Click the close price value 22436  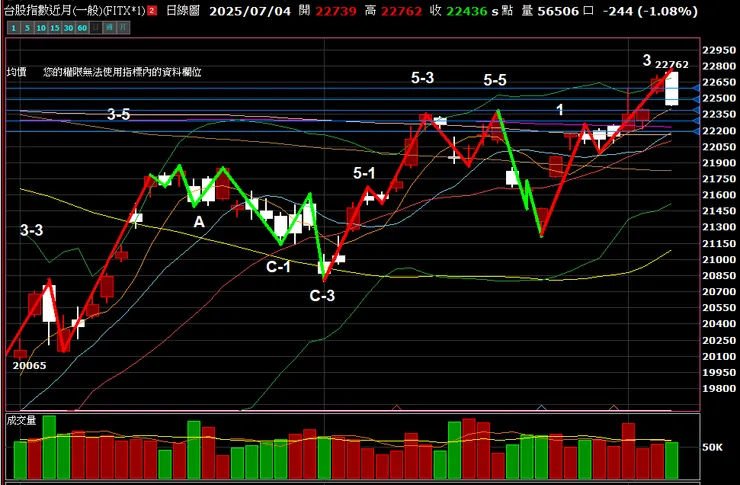tap(467, 11)
